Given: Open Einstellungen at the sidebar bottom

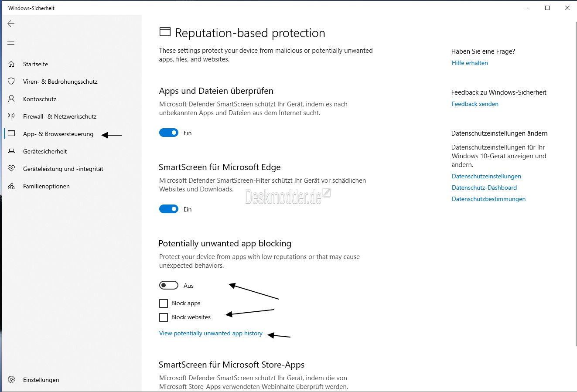Looking at the screenshot, I should (x=41, y=380).
